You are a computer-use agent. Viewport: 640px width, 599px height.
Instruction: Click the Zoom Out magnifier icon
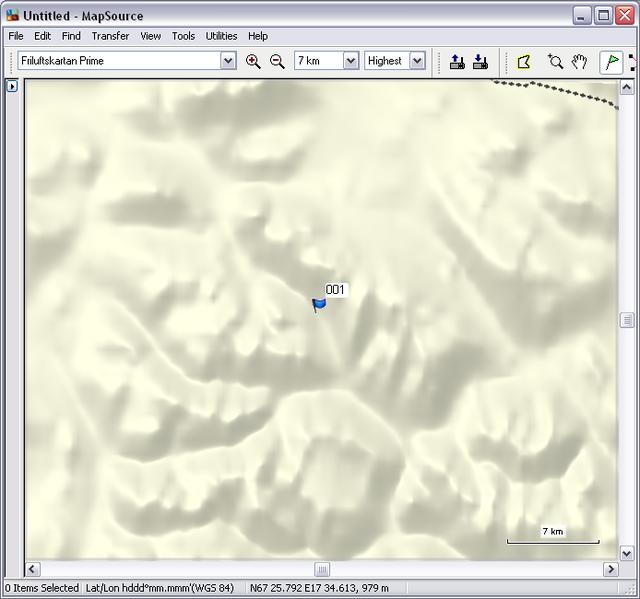point(277,61)
